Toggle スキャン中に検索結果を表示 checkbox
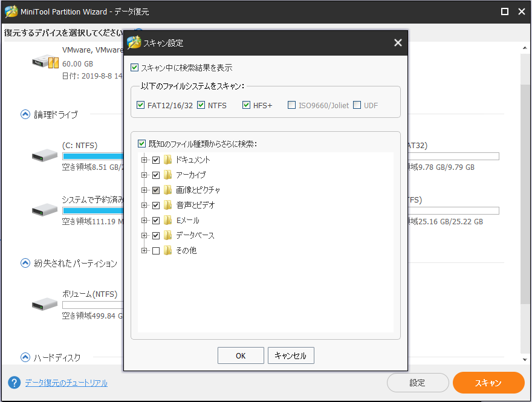Viewport: 532px width, 402px height. 134,68
